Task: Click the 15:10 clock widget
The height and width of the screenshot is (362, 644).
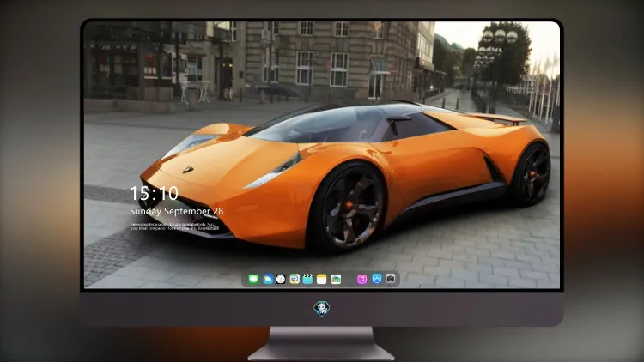Action: 154,193
